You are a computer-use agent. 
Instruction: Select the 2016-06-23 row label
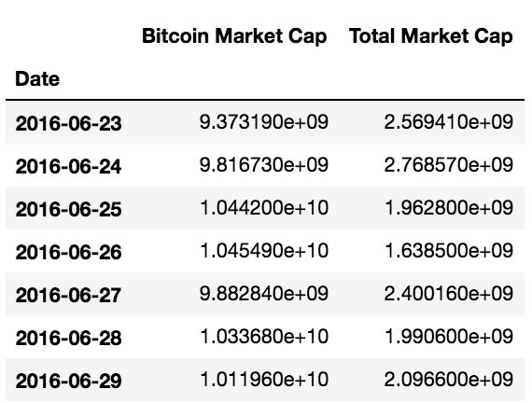click(x=68, y=123)
